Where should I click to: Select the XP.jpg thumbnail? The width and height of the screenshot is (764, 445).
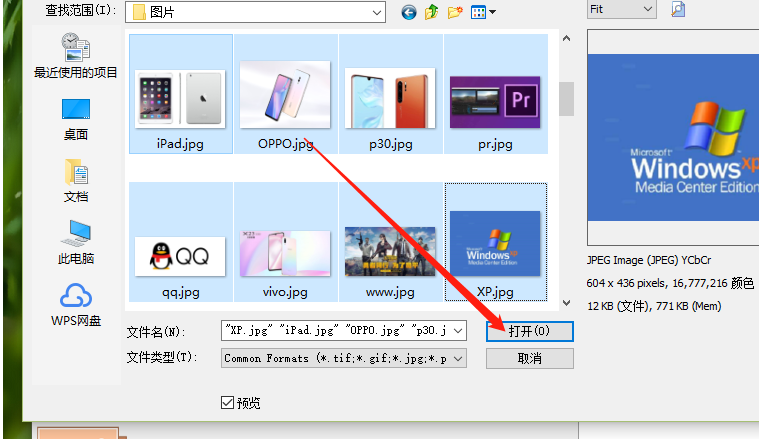pyautogui.click(x=496, y=242)
